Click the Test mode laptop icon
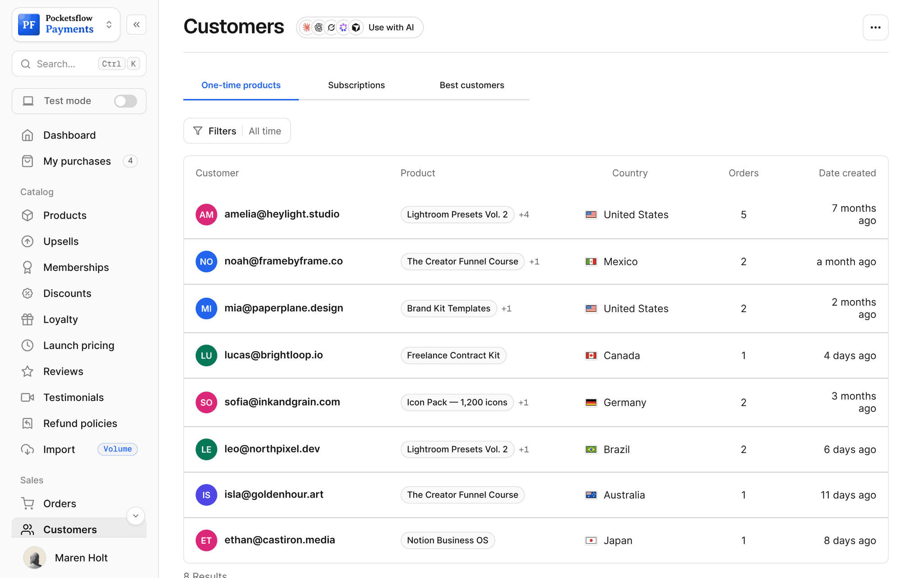 pos(28,101)
